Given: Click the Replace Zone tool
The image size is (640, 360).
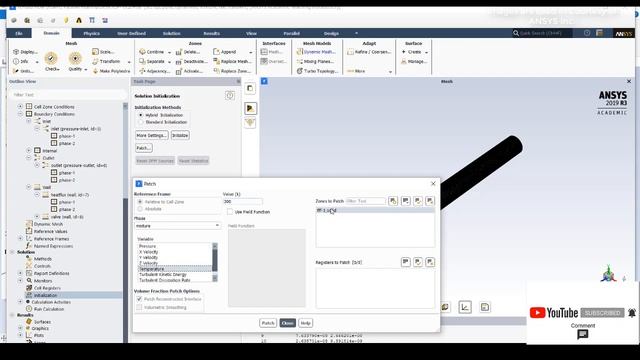Looking at the screenshot, I should (x=232, y=71).
